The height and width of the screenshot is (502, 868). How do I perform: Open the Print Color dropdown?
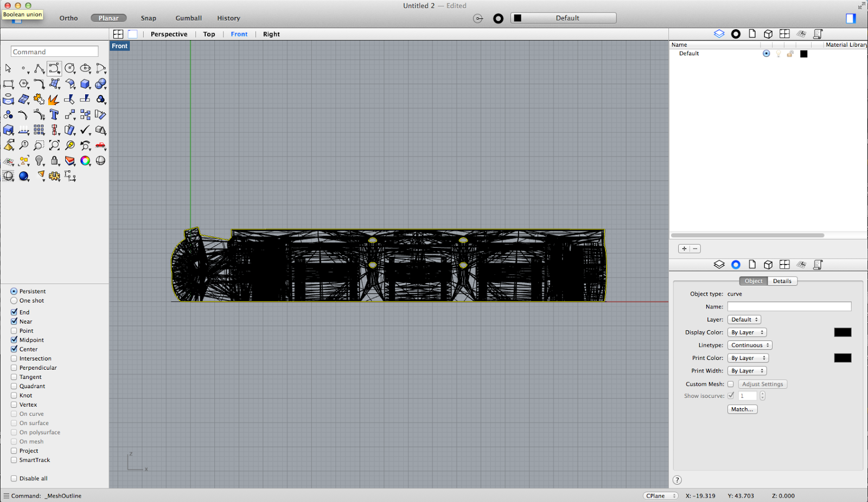(748, 358)
